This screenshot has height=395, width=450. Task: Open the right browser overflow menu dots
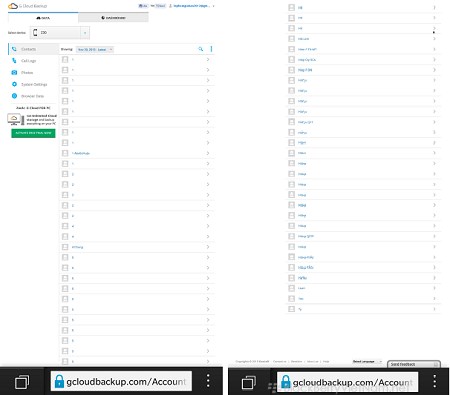[434, 381]
